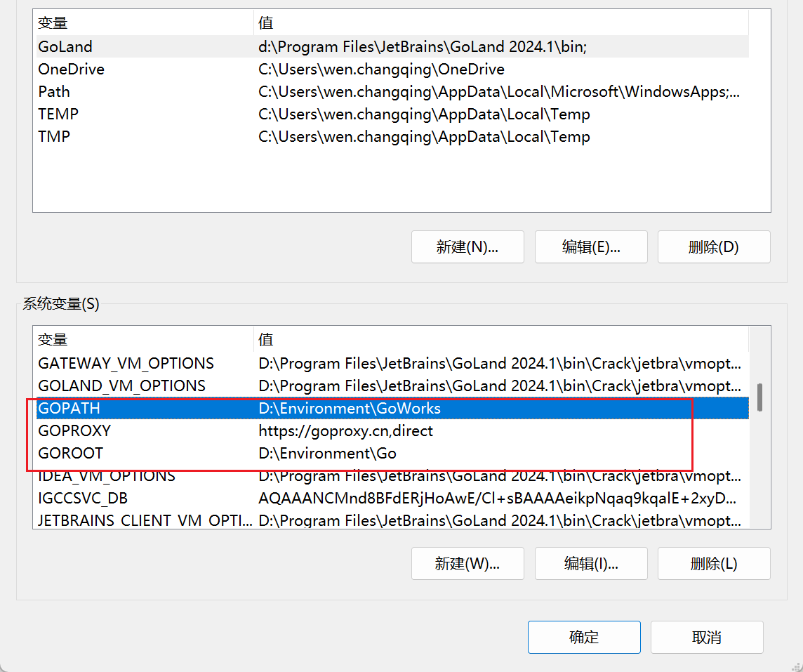
Task: Click Edit (I) button for system variables
Action: pyautogui.click(x=591, y=563)
